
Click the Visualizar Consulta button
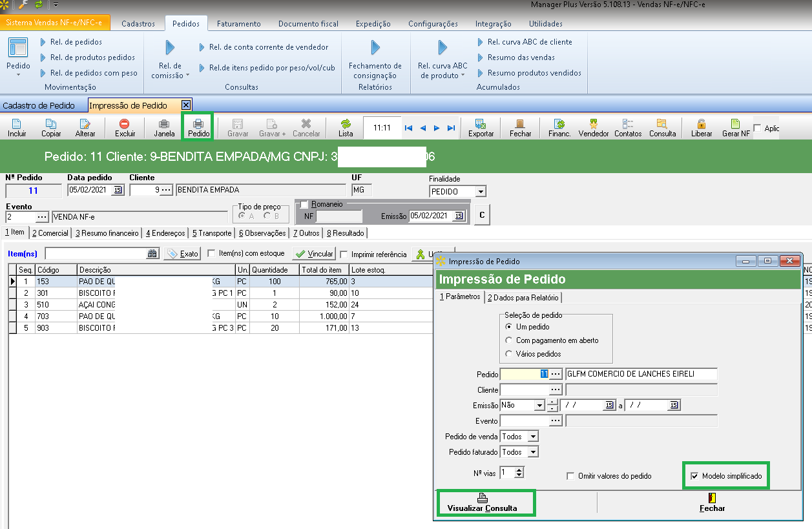coord(482,503)
